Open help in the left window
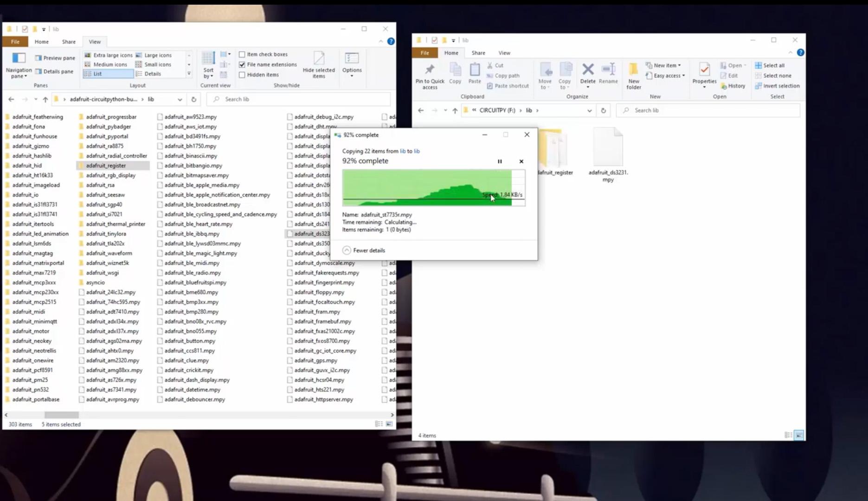The width and height of the screenshot is (868, 501). point(391,41)
